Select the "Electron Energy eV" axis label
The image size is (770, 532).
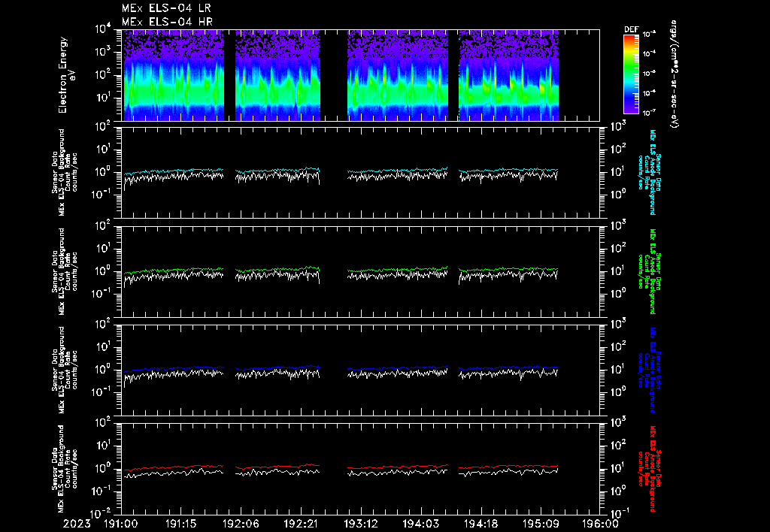point(66,75)
